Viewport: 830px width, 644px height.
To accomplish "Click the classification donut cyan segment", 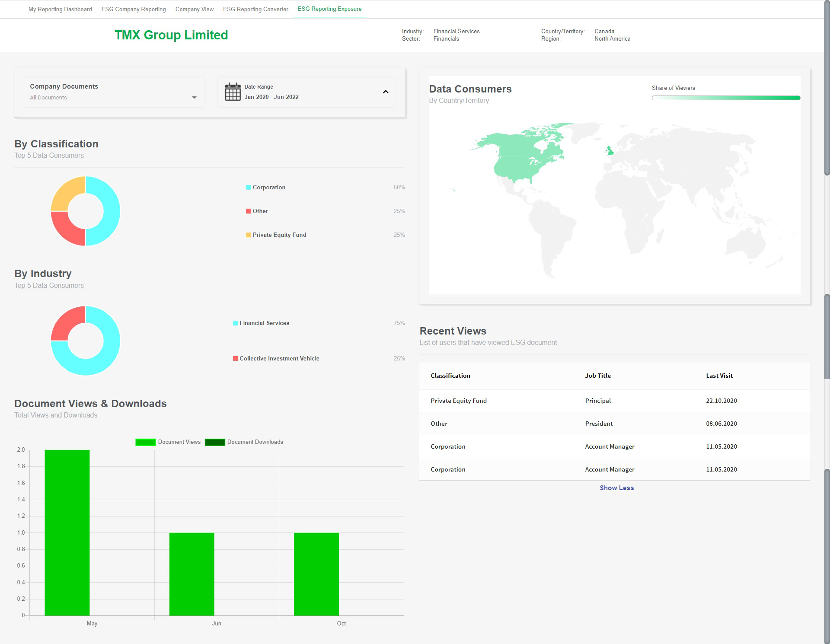I will point(112,211).
